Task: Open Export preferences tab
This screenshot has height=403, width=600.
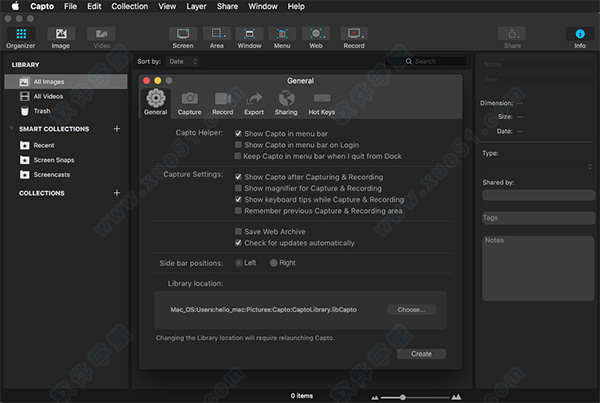Action: [254, 103]
